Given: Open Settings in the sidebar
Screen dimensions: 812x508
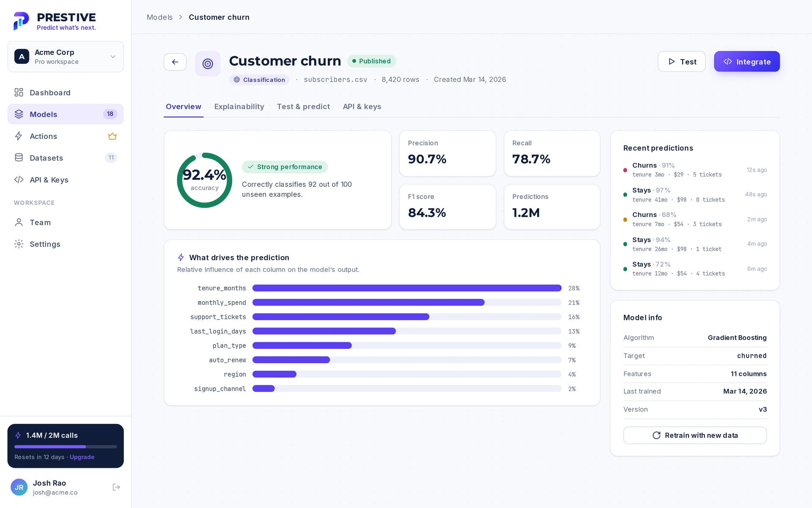Looking at the screenshot, I should (66, 244).
